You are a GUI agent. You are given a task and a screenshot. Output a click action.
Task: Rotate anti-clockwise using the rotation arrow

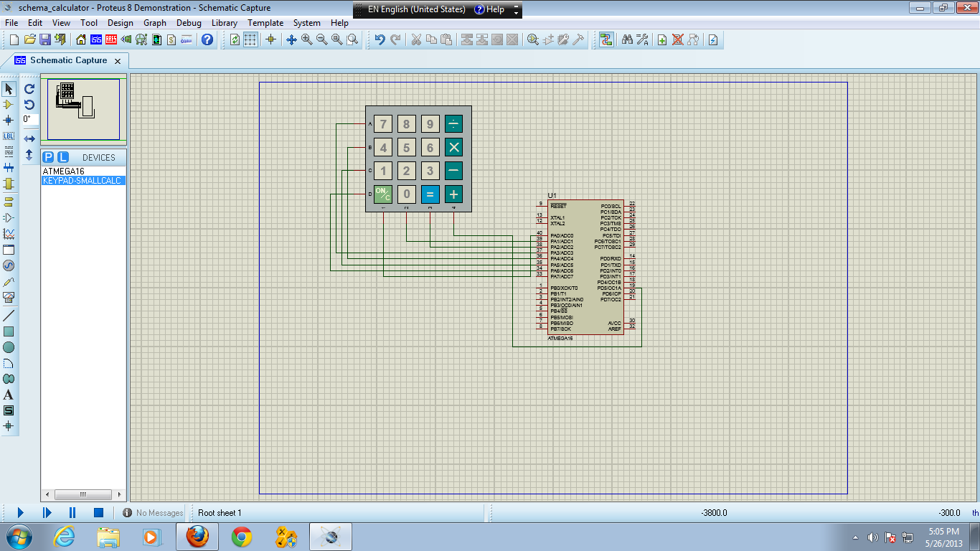[29, 105]
